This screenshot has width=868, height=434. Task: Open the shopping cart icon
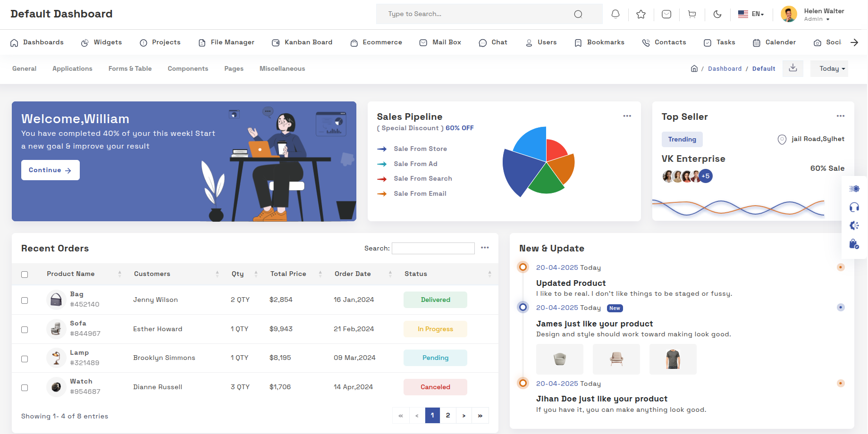[x=692, y=14]
